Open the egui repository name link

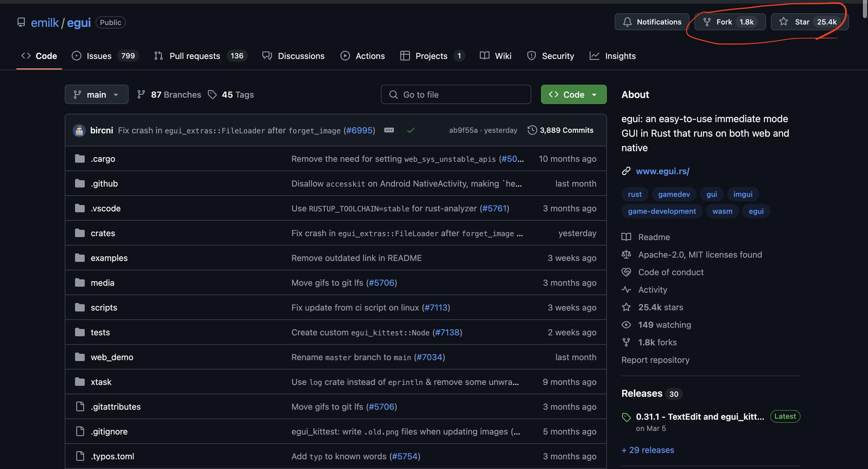pos(79,22)
